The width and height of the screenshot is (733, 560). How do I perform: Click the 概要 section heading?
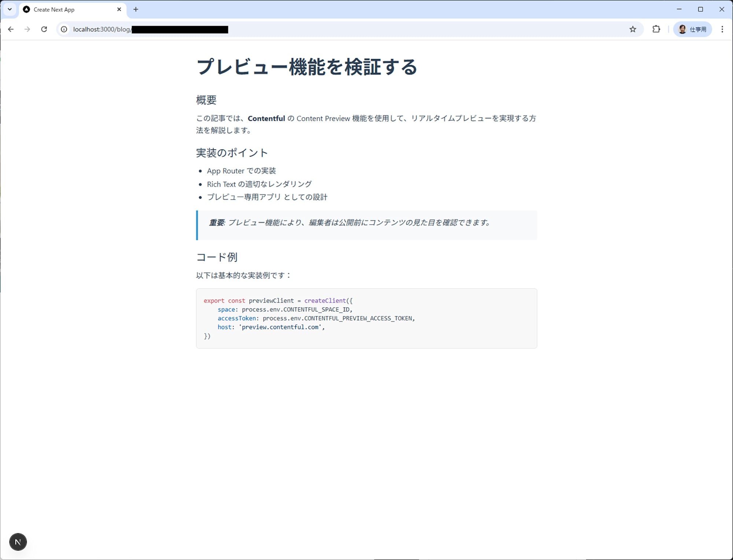206,100
